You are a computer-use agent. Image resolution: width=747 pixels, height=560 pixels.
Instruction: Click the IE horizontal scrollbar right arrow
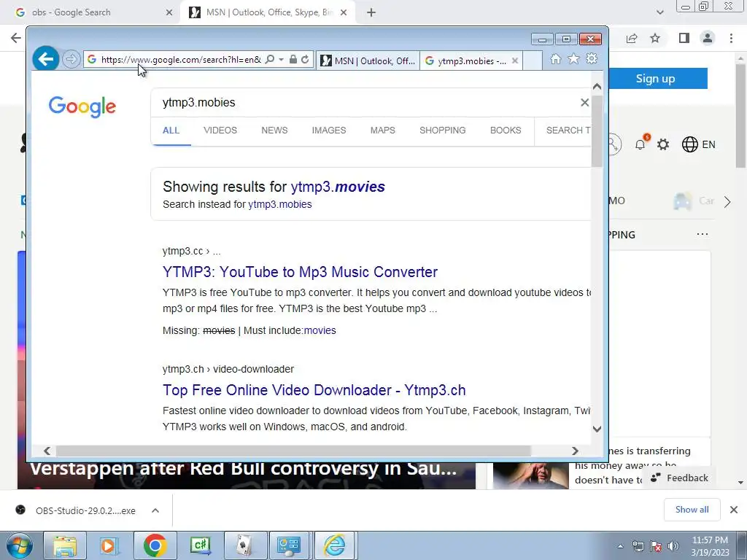coord(575,451)
